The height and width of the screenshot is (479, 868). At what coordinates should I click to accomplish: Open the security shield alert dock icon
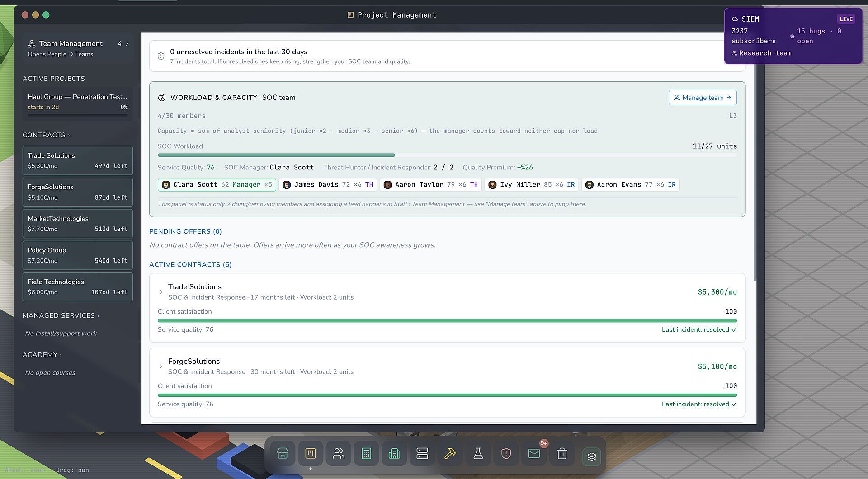coord(506,453)
